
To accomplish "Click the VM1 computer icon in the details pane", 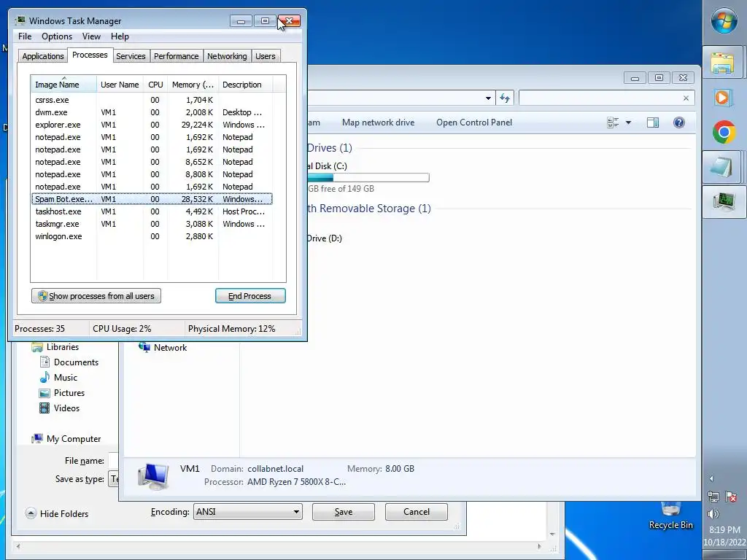I will (153, 476).
